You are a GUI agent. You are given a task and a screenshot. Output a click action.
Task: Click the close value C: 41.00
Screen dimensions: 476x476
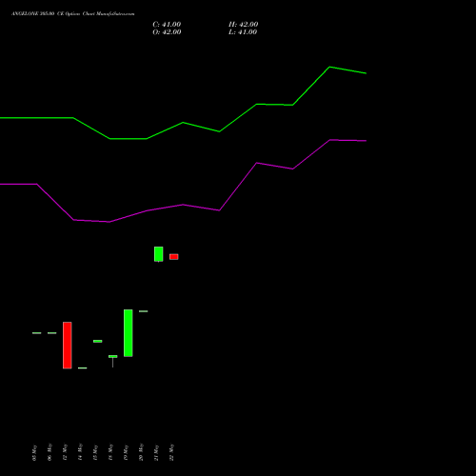(x=167, y=25)
